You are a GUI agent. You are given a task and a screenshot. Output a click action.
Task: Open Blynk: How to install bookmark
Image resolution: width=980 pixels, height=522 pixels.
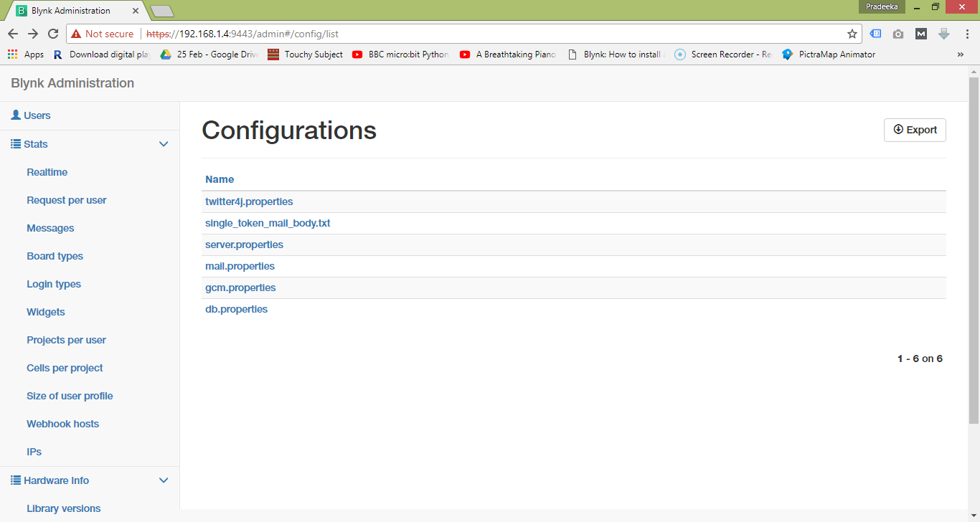(616, 54)
